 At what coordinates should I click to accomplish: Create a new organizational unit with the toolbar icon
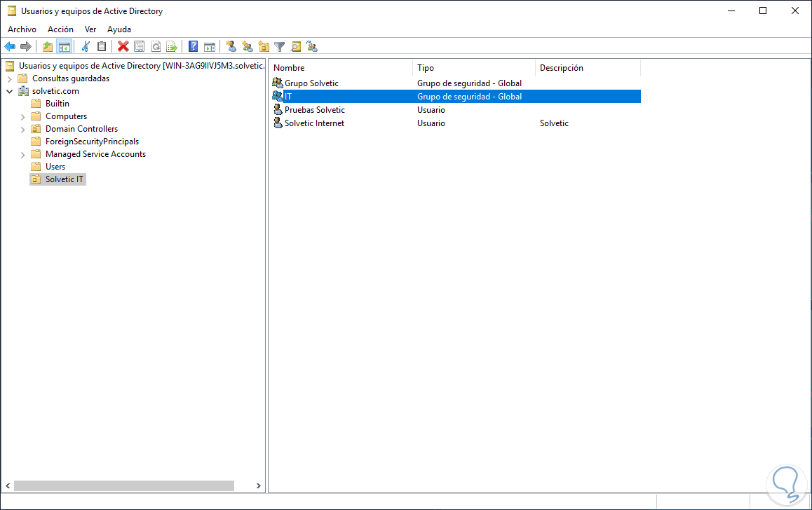(264, 46)
